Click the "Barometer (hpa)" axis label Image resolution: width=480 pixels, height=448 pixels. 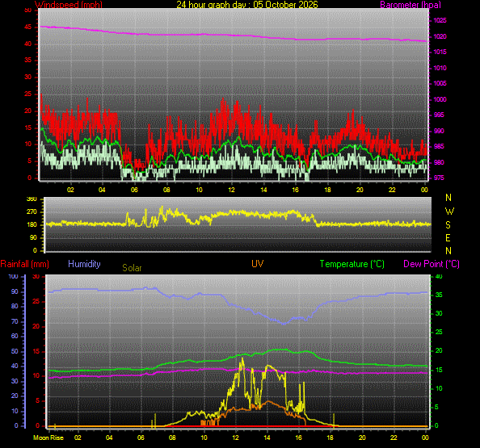click(x=411, y=5)
